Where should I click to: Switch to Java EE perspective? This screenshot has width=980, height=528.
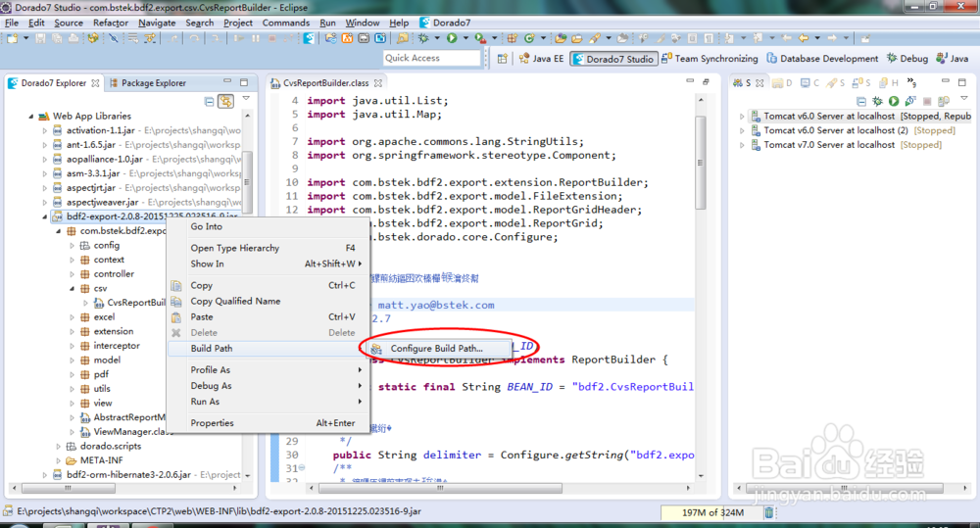541,59
